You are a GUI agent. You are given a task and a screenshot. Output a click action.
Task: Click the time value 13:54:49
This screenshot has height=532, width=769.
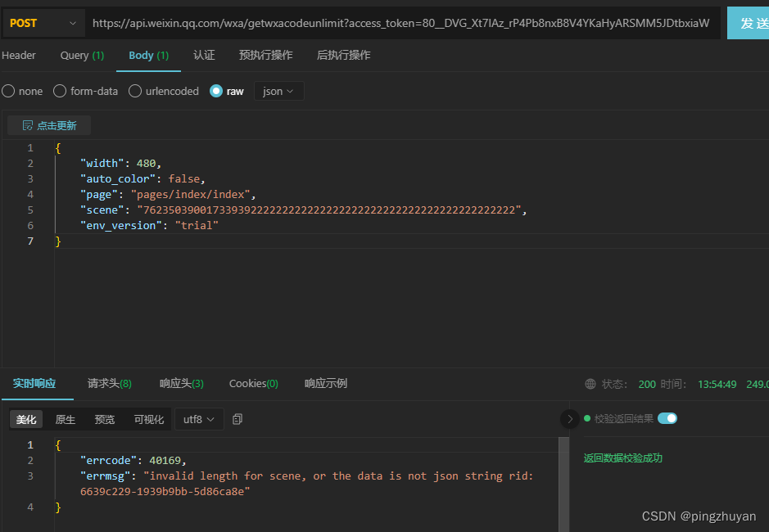tap(717, 385)
